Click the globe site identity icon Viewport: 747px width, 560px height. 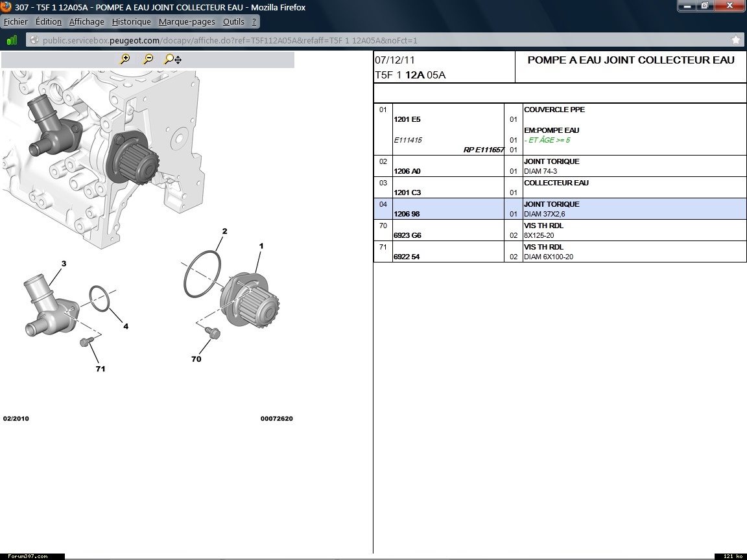[35, 40]
